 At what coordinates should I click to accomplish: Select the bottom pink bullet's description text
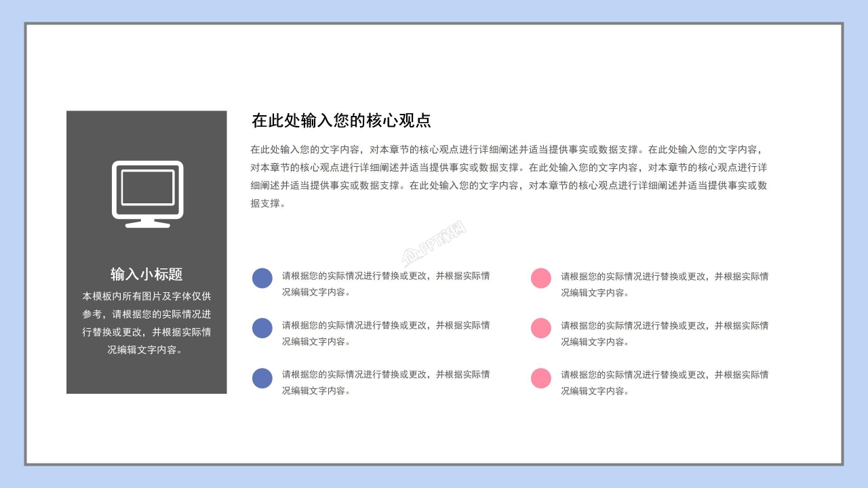[661, 383]
